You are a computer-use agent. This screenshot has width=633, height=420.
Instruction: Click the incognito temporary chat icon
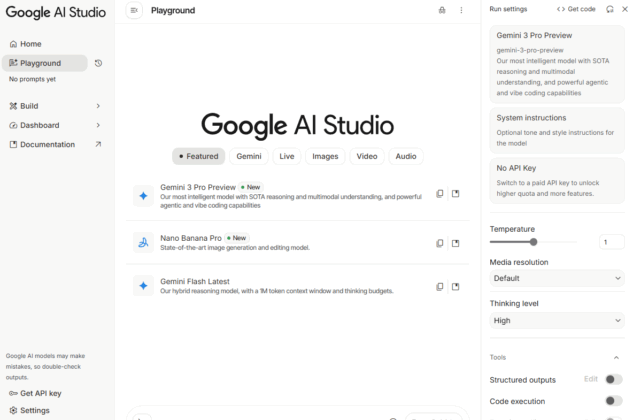pos(442,10)
